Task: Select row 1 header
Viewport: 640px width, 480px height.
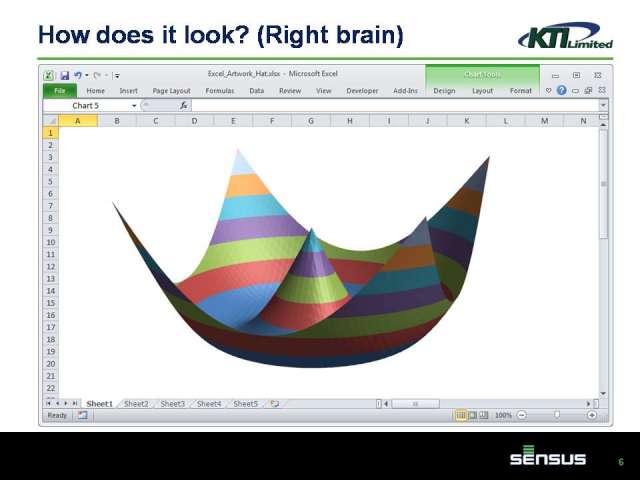Action: [x=51, y=133]
